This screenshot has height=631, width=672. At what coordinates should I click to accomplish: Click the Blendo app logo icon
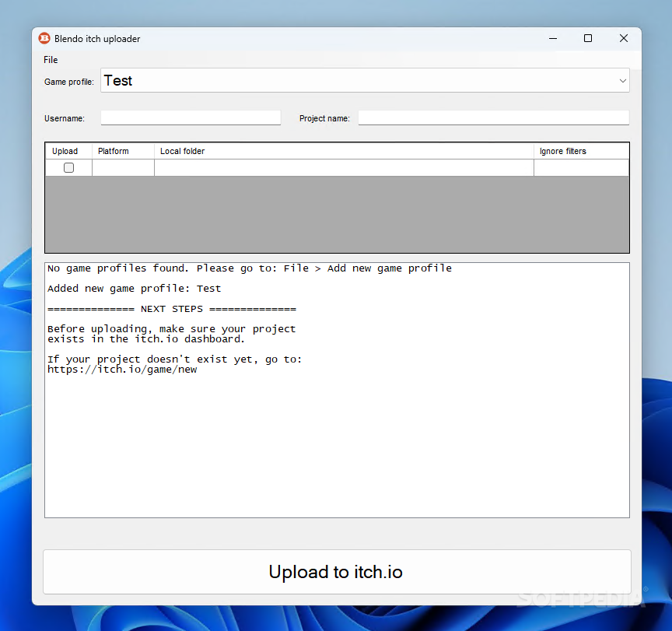(44, 39)
